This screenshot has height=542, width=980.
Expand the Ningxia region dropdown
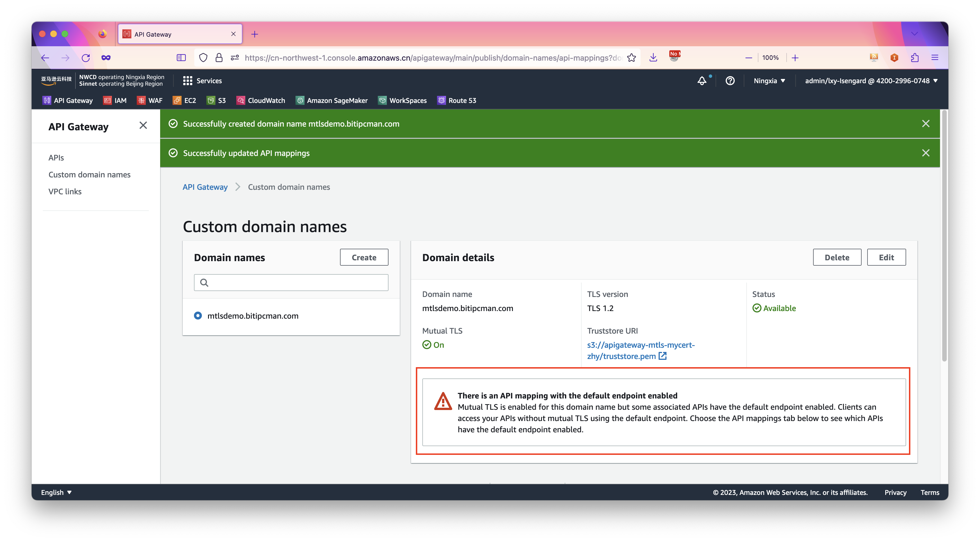click(769, 81)
